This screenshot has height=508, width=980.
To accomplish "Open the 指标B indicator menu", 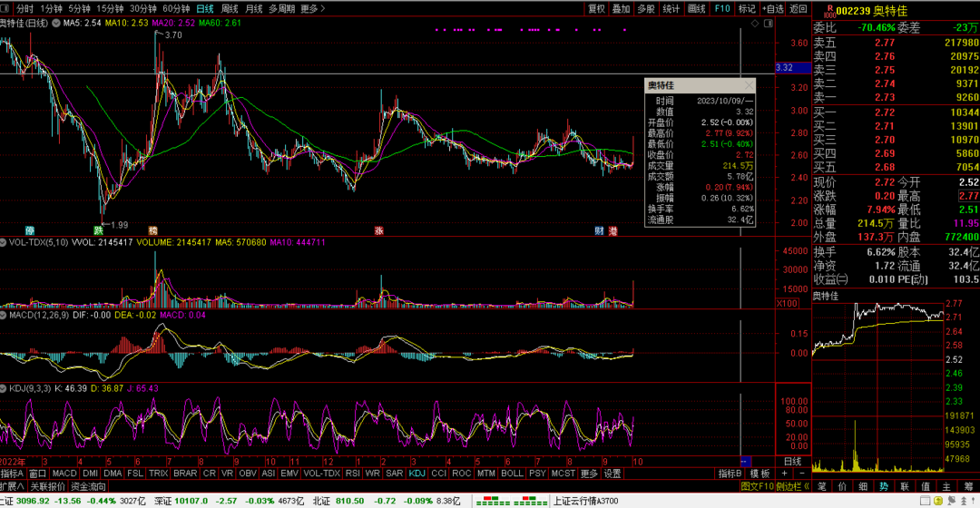I will pos(730,474).
